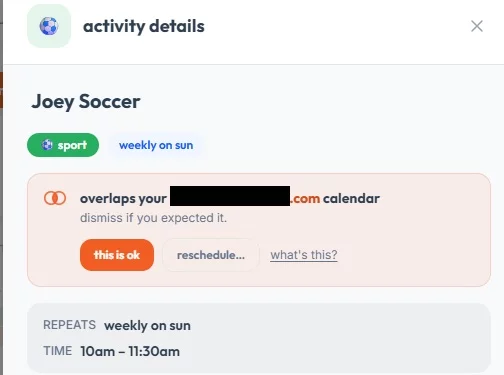Click the redacted calendar email name
504x375 pixels.
230,196
